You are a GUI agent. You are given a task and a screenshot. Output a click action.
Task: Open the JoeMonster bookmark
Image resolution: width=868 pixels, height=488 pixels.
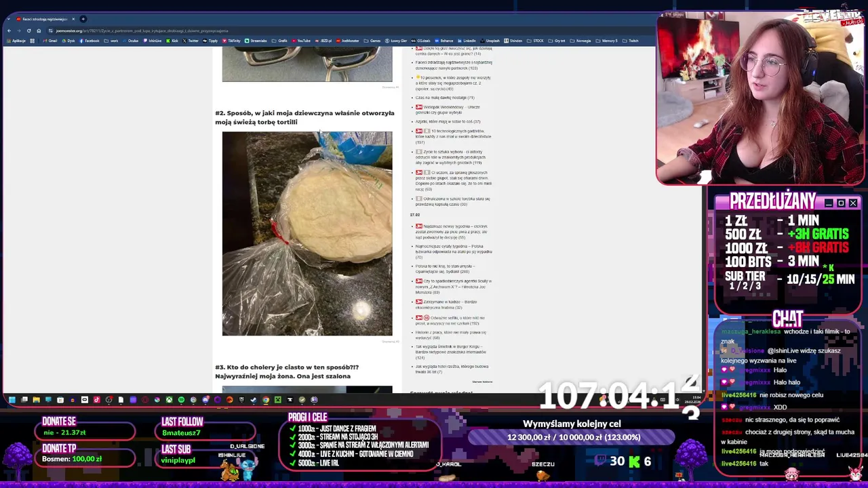click(x=348, y=41)
